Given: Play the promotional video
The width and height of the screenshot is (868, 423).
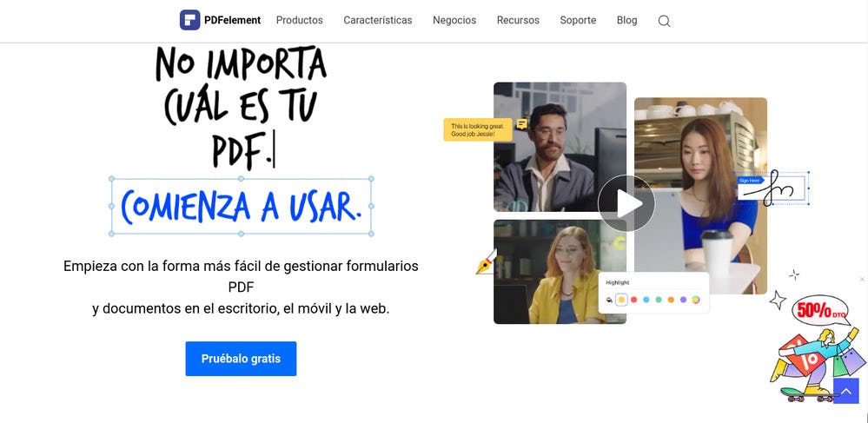Looking at the screenshot, I should (626, 203).
